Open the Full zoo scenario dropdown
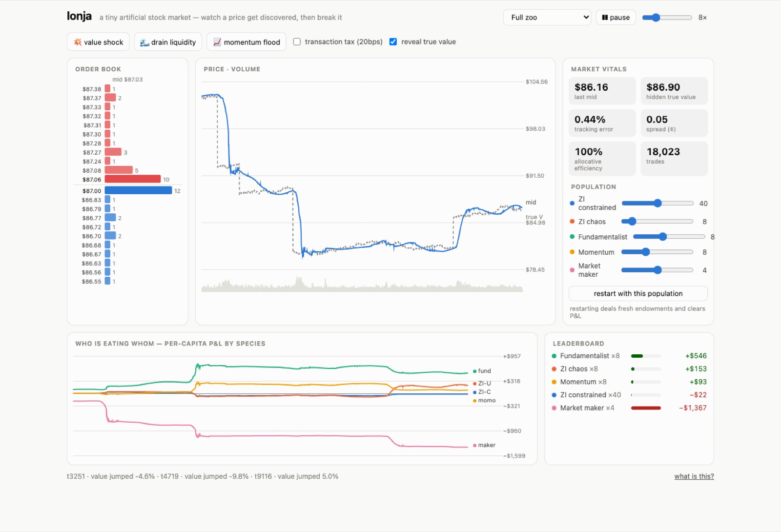The height and width of the screenshot is (532, 781). click(x=547, y=17)
